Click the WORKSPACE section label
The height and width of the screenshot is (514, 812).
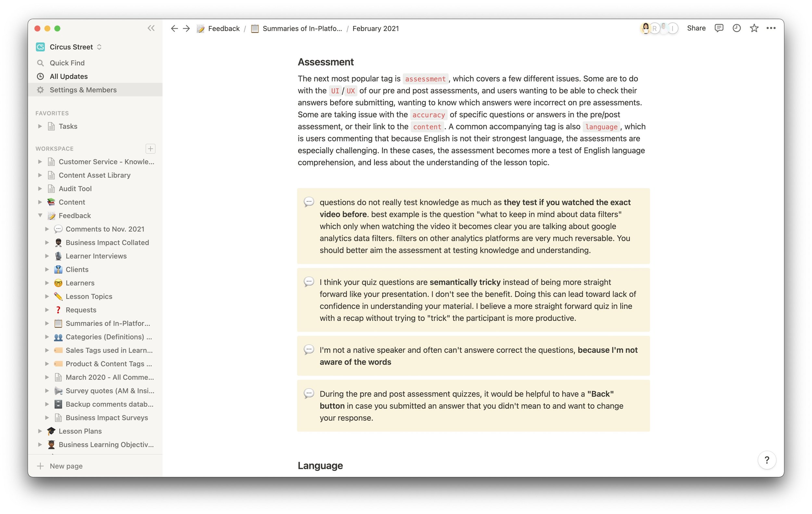(x=54, y=149)
